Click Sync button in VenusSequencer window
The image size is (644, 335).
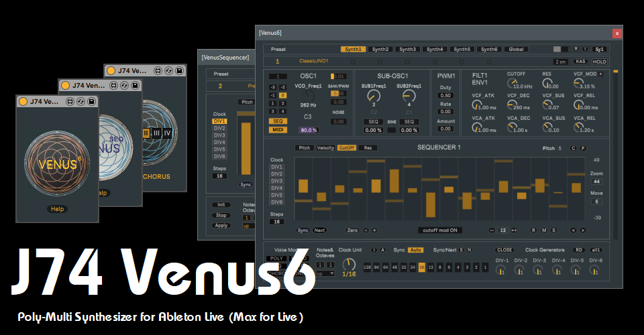click(x=246, y=184)
